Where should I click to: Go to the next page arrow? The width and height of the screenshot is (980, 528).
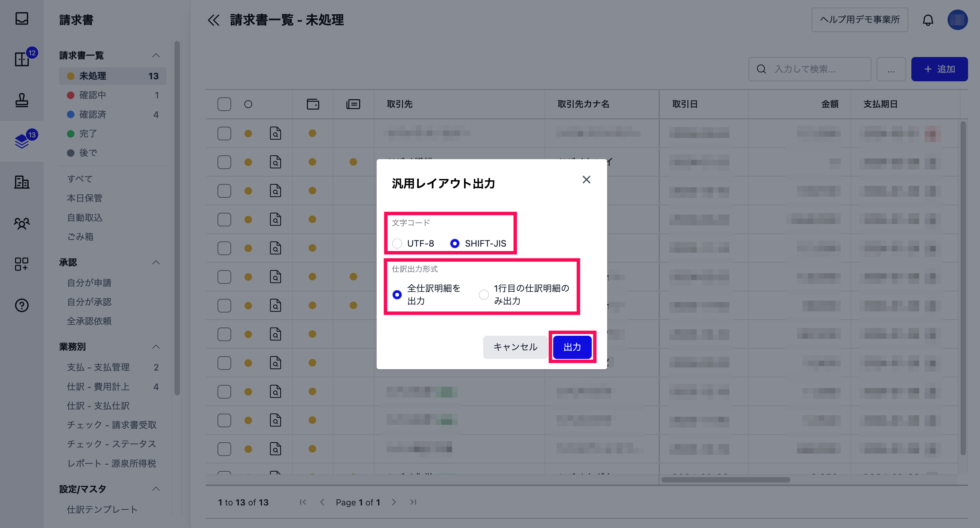(x=394, y=502)
